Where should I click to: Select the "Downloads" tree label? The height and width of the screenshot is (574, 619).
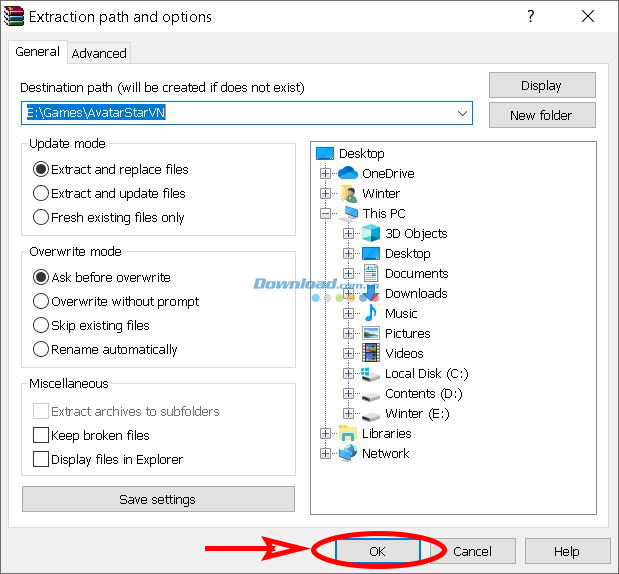pos(416,293)
